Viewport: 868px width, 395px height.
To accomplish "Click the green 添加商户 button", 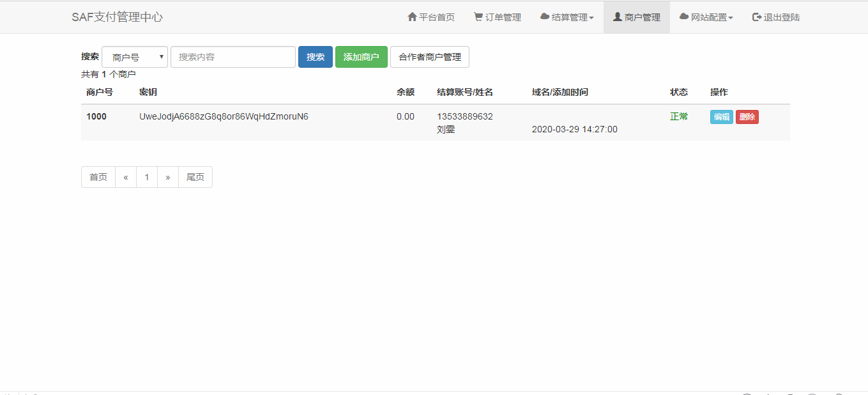I will click(x=362, y=57).
